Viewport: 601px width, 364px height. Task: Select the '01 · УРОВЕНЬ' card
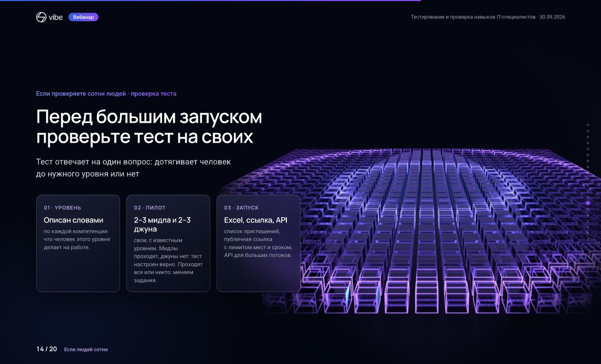point(78,243)
